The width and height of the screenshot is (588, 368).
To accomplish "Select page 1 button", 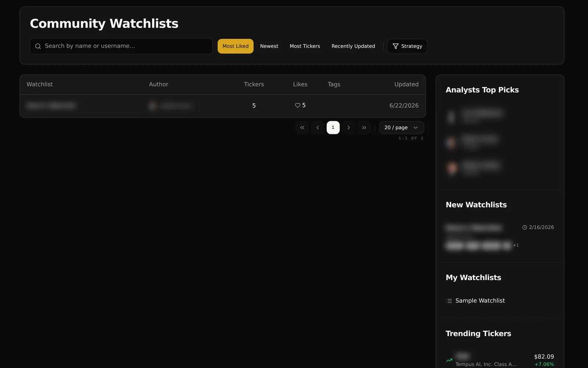I will click(333, 128).
